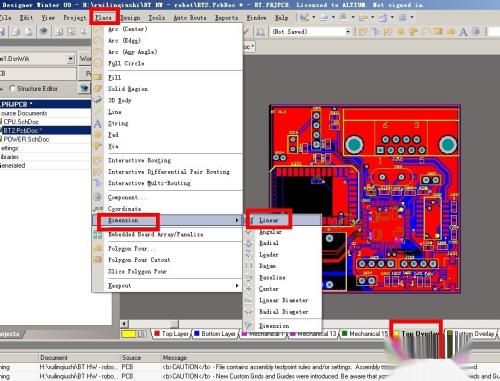Click the yellow LS layer color swatch
500x381 pixels.
tap(129, 334)
